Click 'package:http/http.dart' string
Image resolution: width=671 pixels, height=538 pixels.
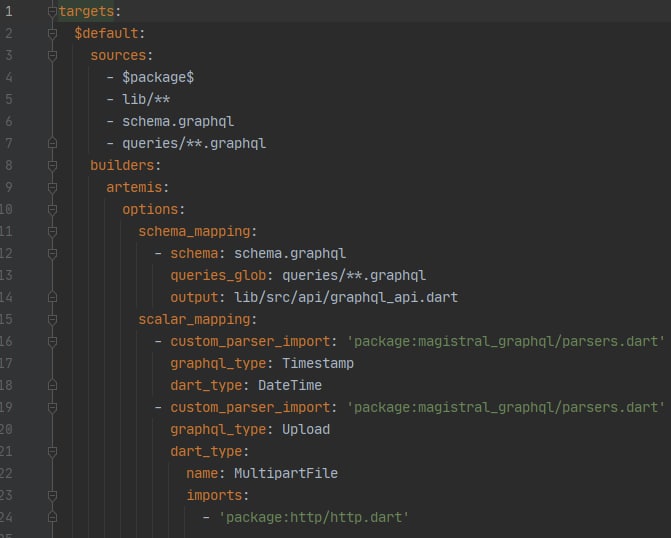314,517
